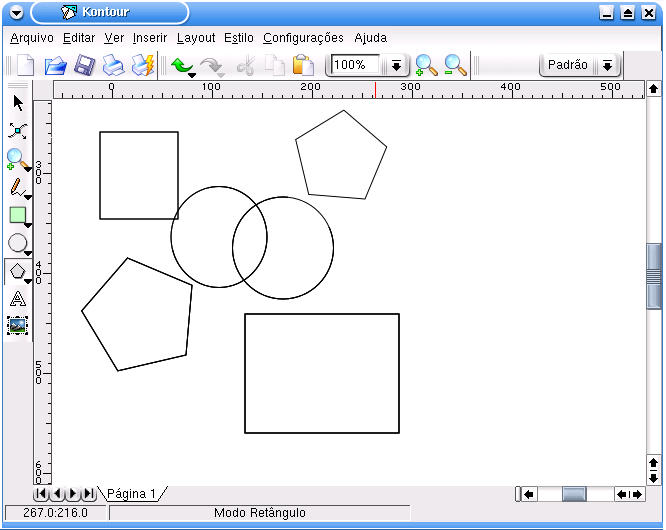Switch to the Página 1 tab
The image size is (666, 530).
pos(132,493)
